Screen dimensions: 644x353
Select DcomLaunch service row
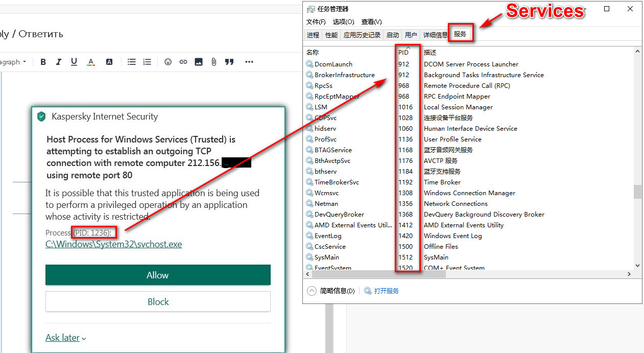(x=469, y=64)
